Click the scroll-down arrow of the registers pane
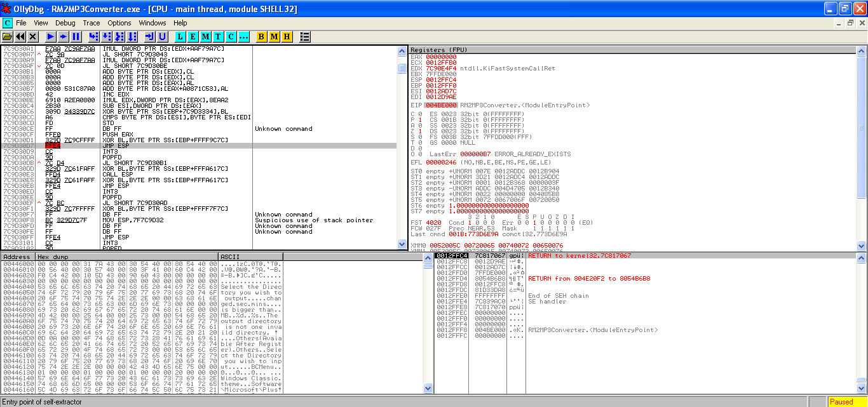Image resolution: width=868 pixels, height=407 pixels. (x=861, y=244)
